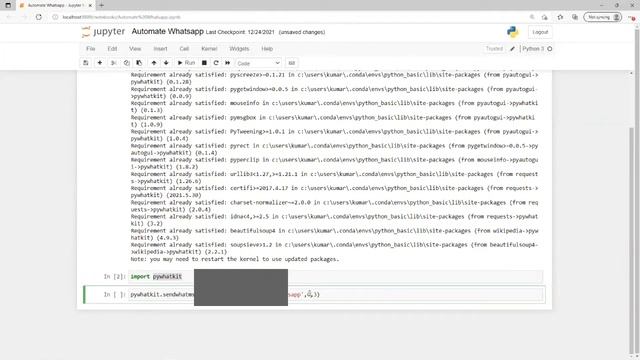Move selected cell up with the arrow icon
Viewport: 640px width, 360px height.
tap(154, 63)
